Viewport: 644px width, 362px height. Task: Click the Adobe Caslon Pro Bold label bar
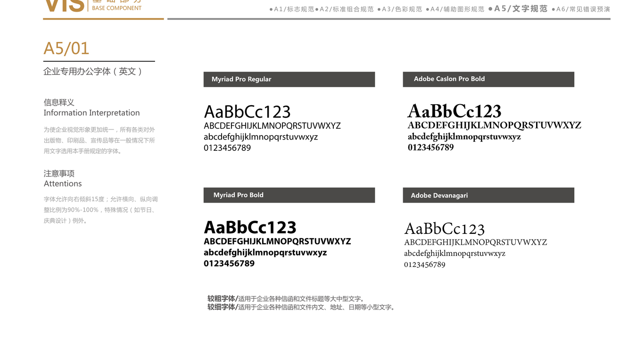pos(488,79)
